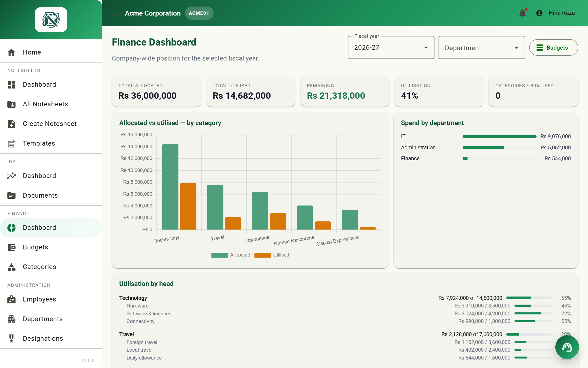Click the Documents folder icon
This screenshot has width=588, height=368.
click(x=11, y=195)
